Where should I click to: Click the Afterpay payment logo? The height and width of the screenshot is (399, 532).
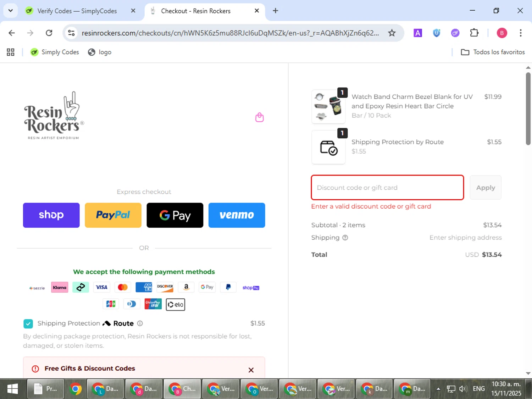[81, 287]
